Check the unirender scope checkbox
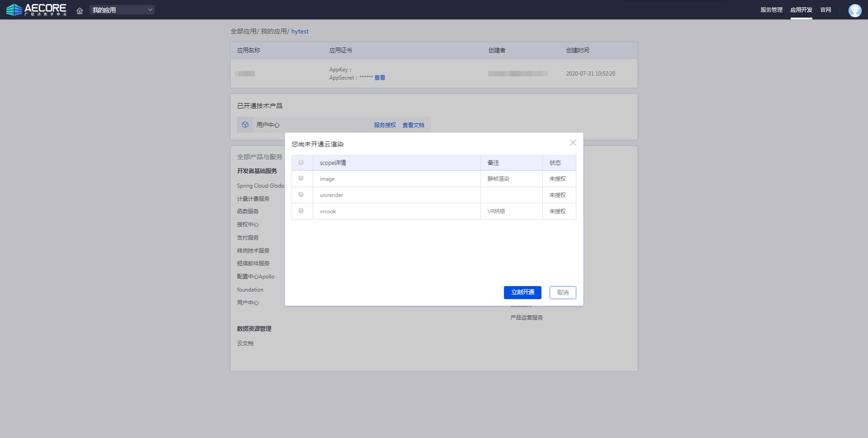Image resolution: width=868 pixels, height=438 pixels. coord(301,195)
